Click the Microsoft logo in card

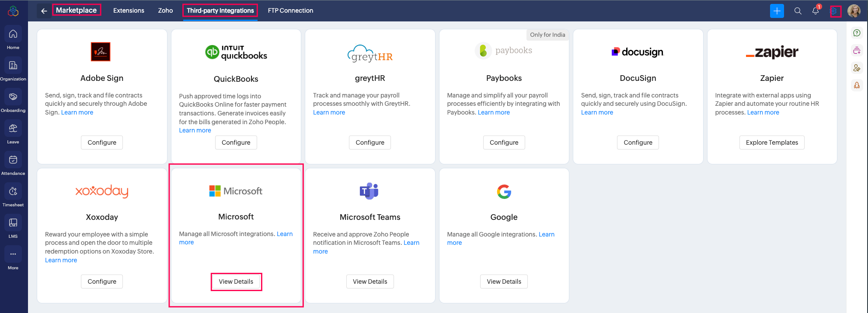click(x=236, y=191)
